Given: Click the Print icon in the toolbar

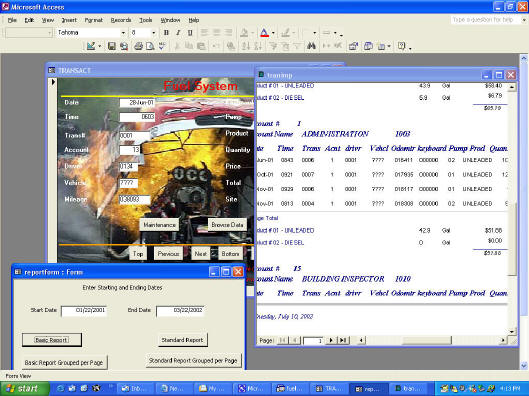Looking at the screenshot, I should [138, 46].
